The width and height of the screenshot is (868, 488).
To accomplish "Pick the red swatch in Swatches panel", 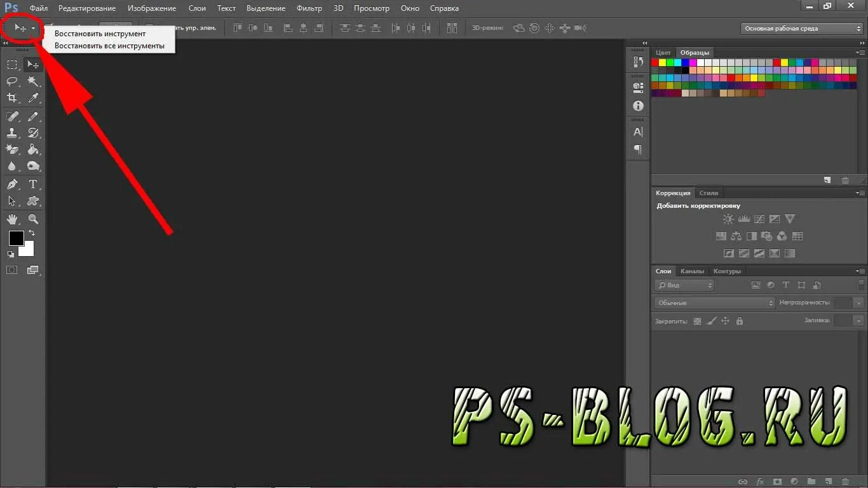I will click(x=655, y=62).
